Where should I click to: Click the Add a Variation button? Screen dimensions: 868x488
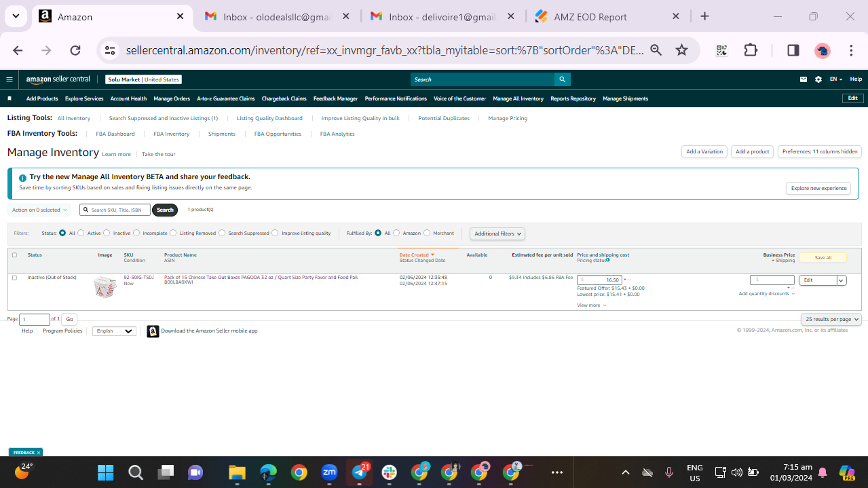point(704,152)
